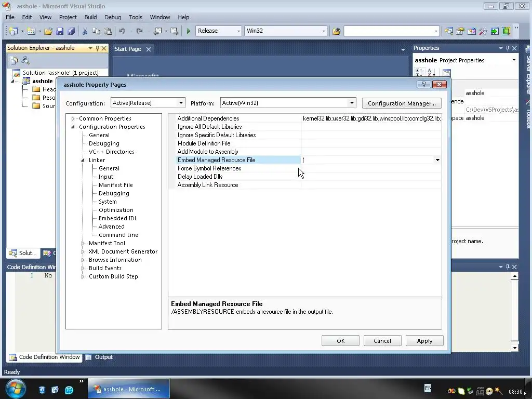Viewport: 532px width, 399px height.
Task: Open the Win32 solution platform dropdown
Action: (x=324, y=31)
